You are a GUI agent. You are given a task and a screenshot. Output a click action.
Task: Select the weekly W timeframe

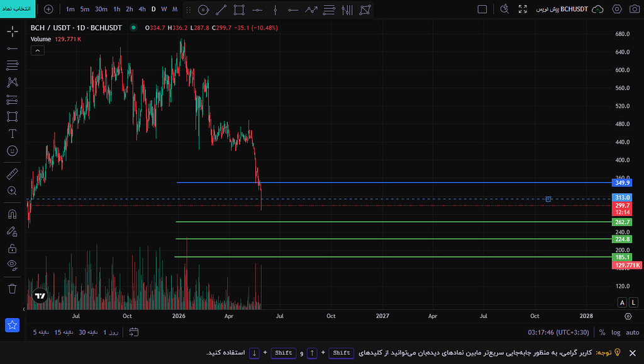coord(164,9)
